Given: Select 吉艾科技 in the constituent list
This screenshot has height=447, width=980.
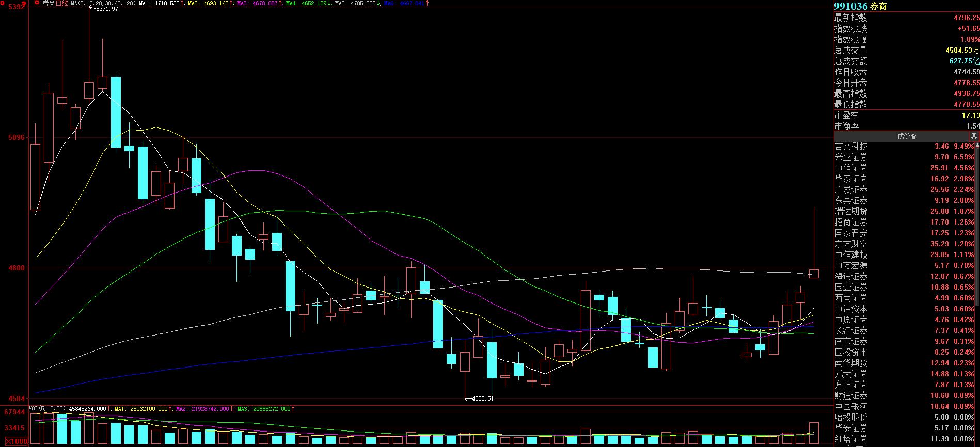Looking at the screenshot, I should pyautogui.click(x=851, y=147).
